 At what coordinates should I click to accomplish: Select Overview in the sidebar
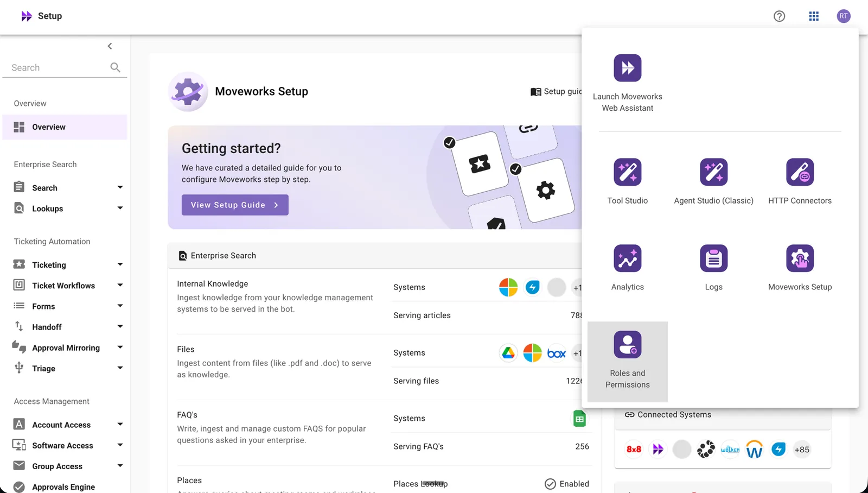point(65,127)
